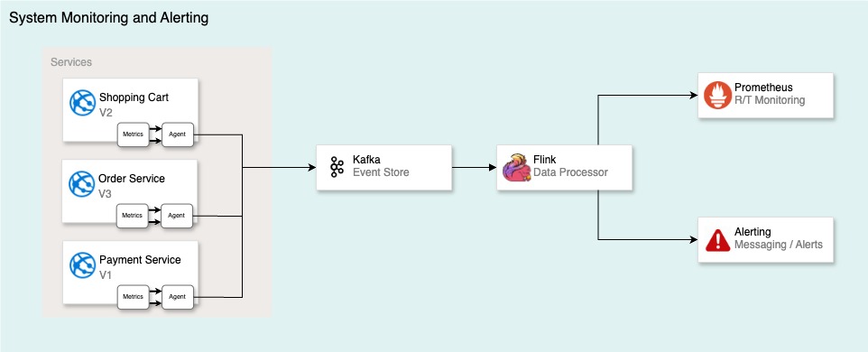Click the System Monitoring and Alerting title
This screenshot has height=352, width=868.
coord(109,18)
